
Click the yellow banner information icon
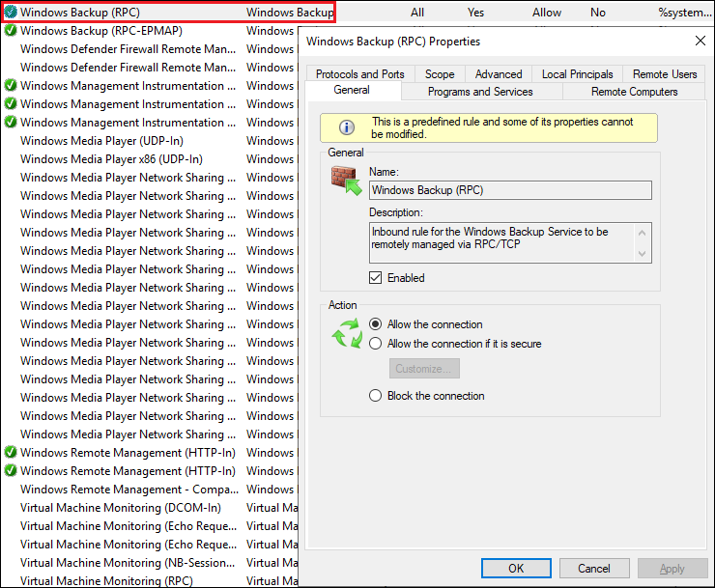point(345,127)
